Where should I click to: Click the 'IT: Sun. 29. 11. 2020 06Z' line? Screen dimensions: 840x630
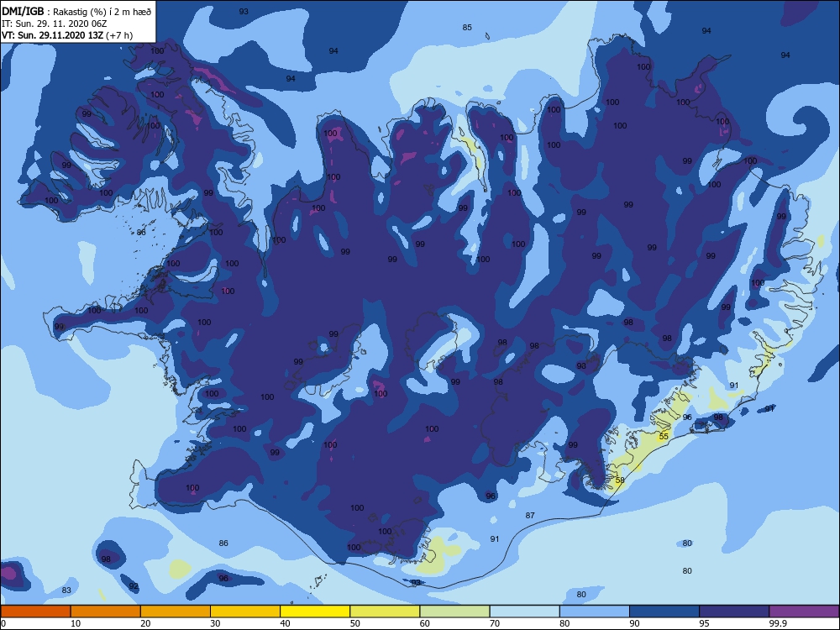(x=55, y=24)
